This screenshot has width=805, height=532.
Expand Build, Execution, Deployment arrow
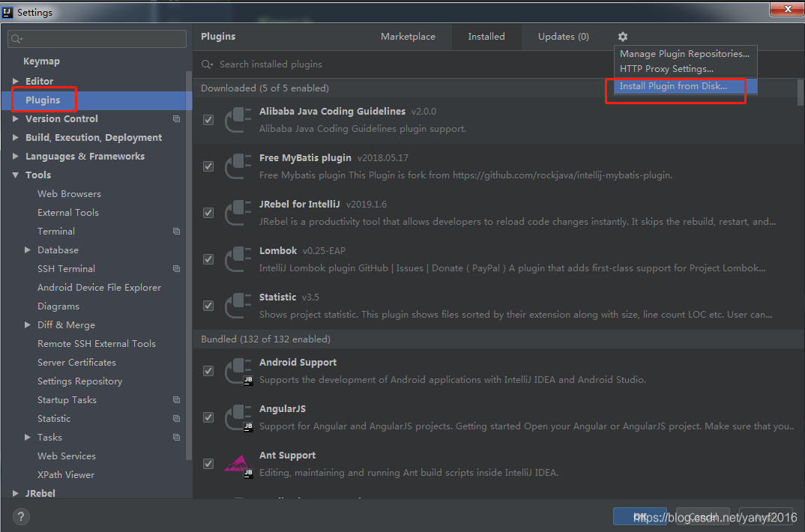point(16,137)
